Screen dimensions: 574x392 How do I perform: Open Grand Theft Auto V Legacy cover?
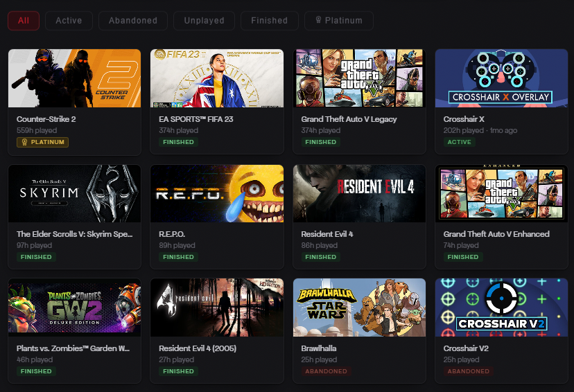click(359, 78)
